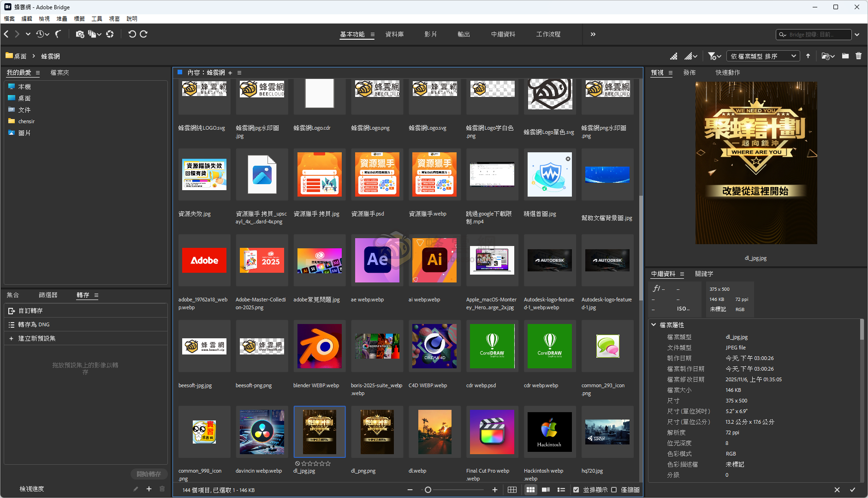
Task: Click 自訂轉存 export preset
Action: coord(86,311)
